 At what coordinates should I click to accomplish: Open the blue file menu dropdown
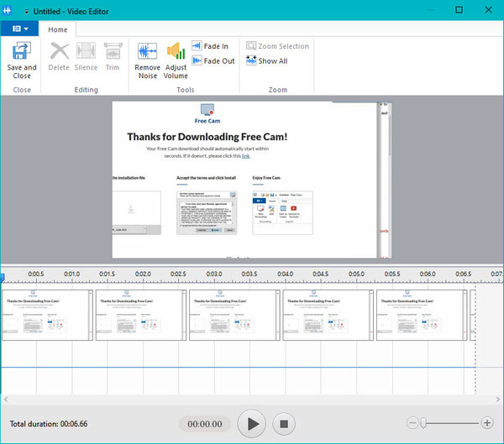point(19,29)
